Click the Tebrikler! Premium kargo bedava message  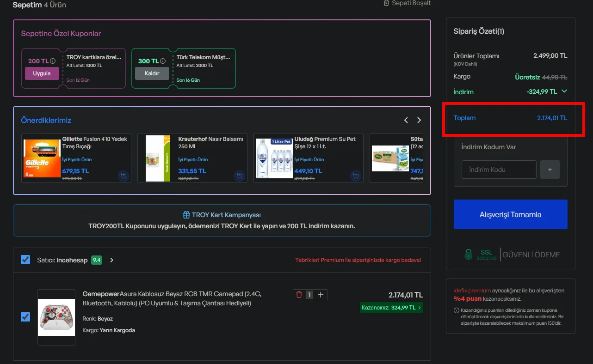pos(358,260)
